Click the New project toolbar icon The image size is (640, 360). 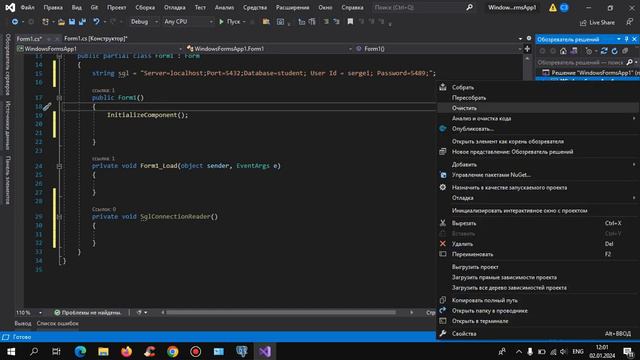pos(45,22)
